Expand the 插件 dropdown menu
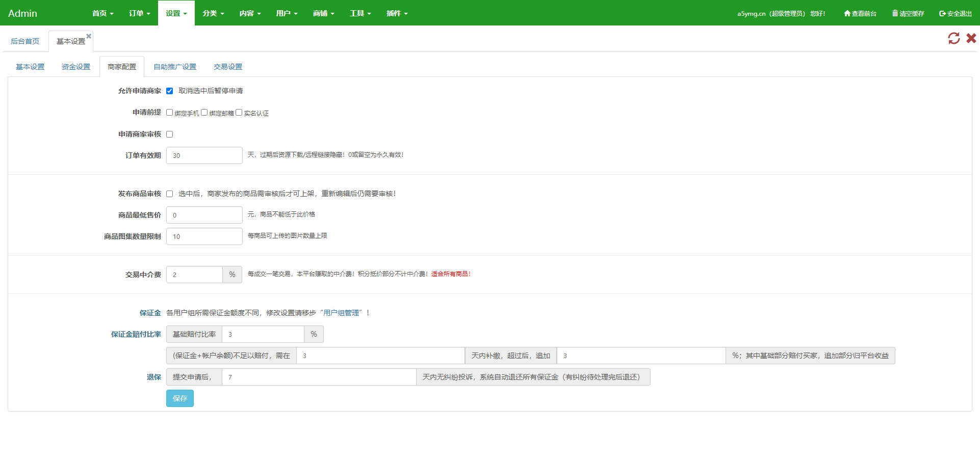This screenshot has width=980, height=462. tap(397, 13)
